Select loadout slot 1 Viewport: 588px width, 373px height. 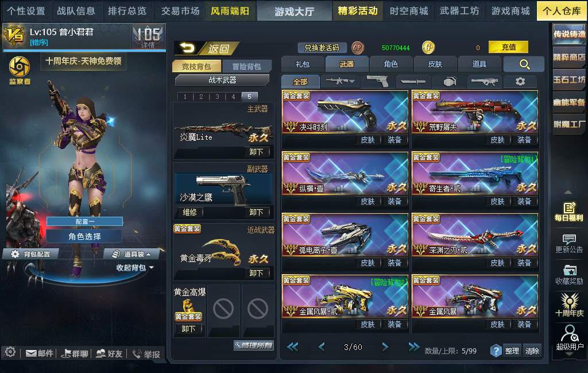[185, 97]
